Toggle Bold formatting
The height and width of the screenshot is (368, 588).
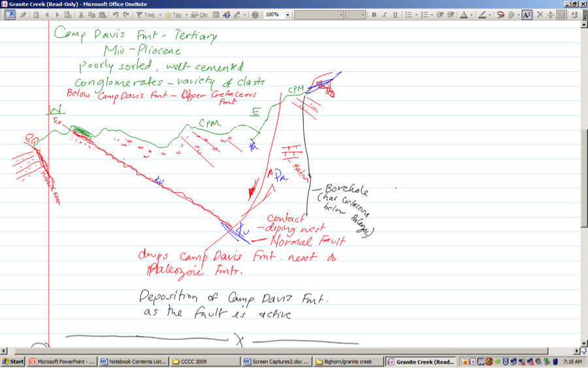(374, 14)
